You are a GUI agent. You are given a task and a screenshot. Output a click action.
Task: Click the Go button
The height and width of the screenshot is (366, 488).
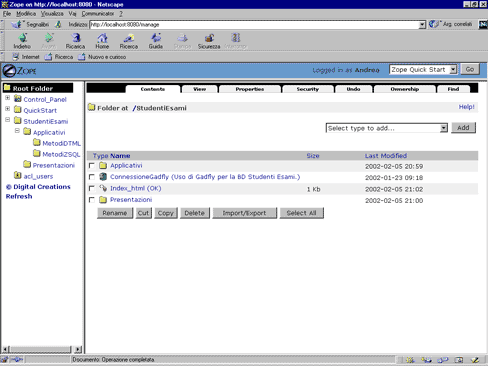(470, 69)
